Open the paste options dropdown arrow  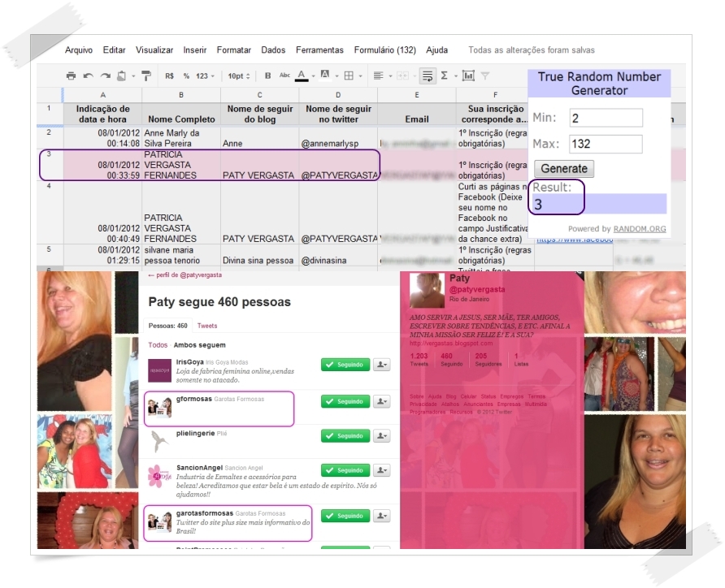tap(133, 76)
